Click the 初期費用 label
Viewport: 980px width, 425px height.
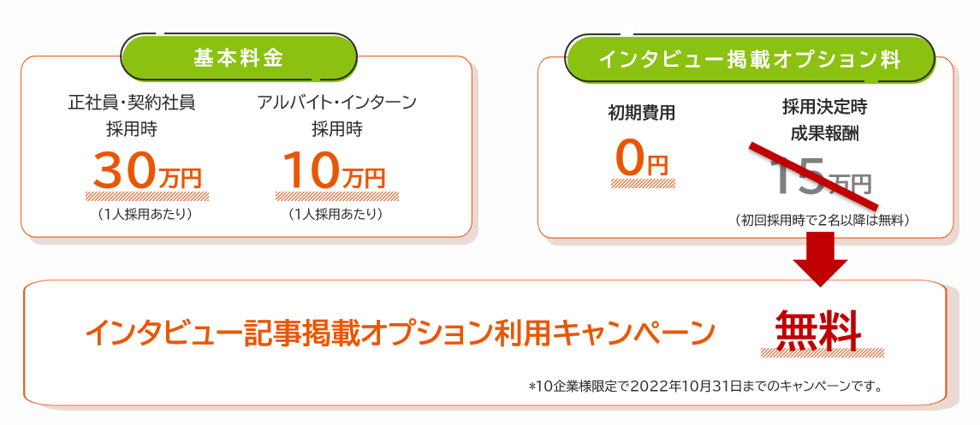(642, 112)
